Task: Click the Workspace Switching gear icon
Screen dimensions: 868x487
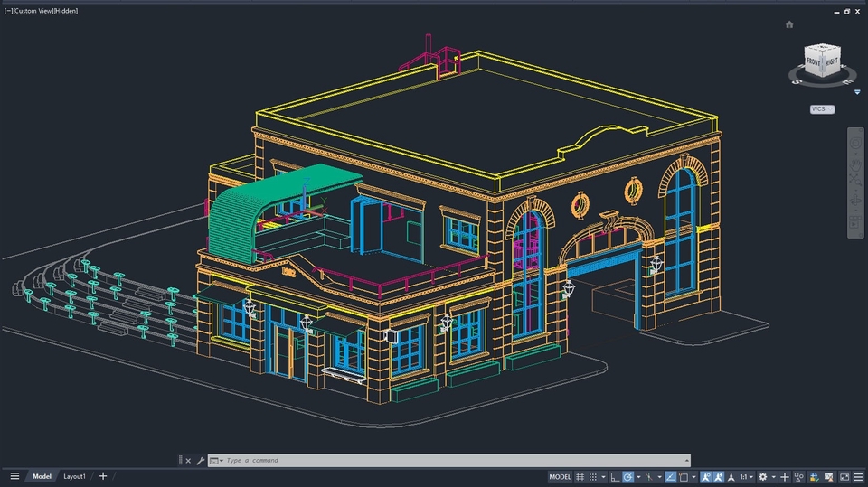Action: (763, 476)
